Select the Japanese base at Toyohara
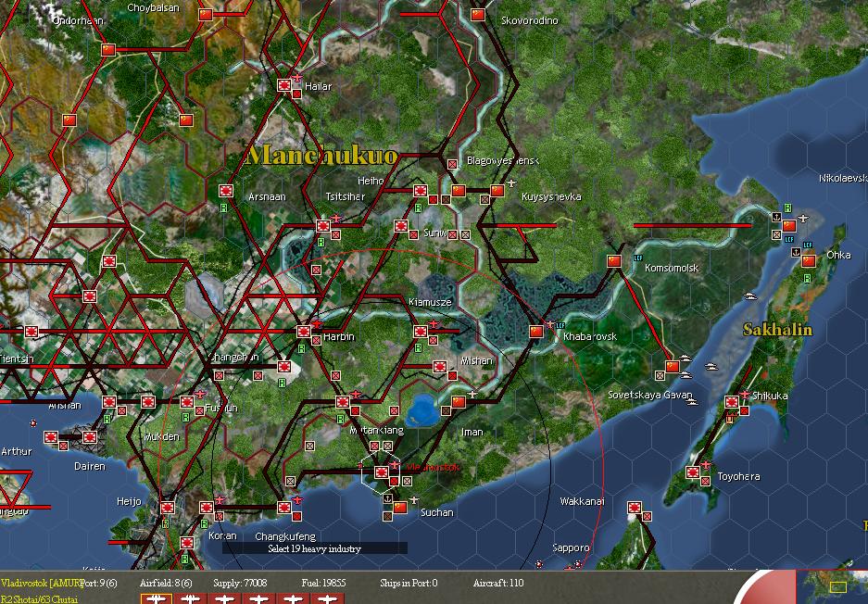Viewport: 868px width, 604px height. (693, 472)
